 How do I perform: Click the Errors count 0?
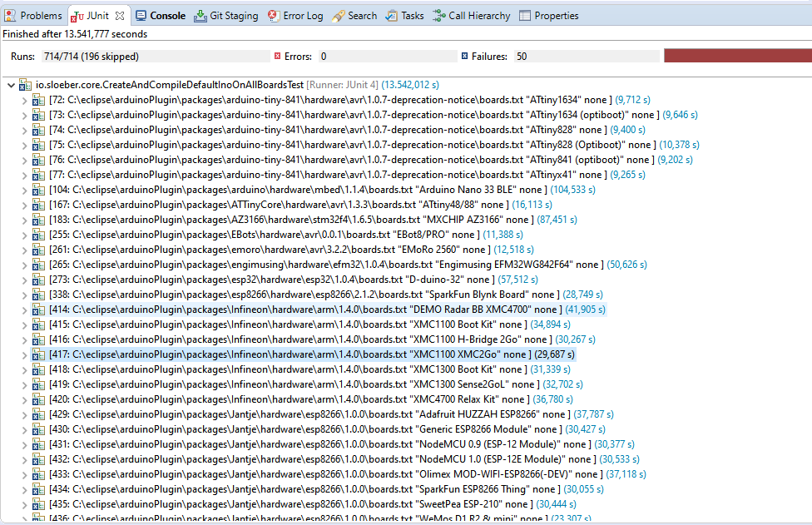pos(387,57)
